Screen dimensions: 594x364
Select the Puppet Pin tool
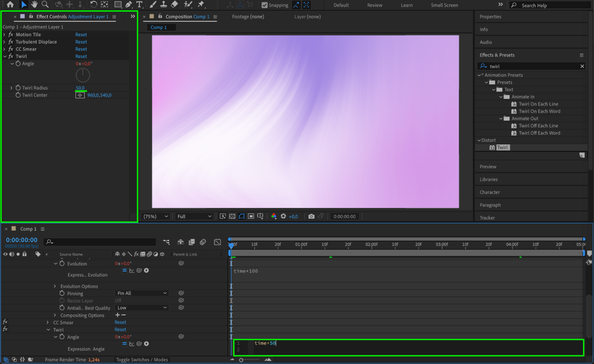[x=201, y=4]
